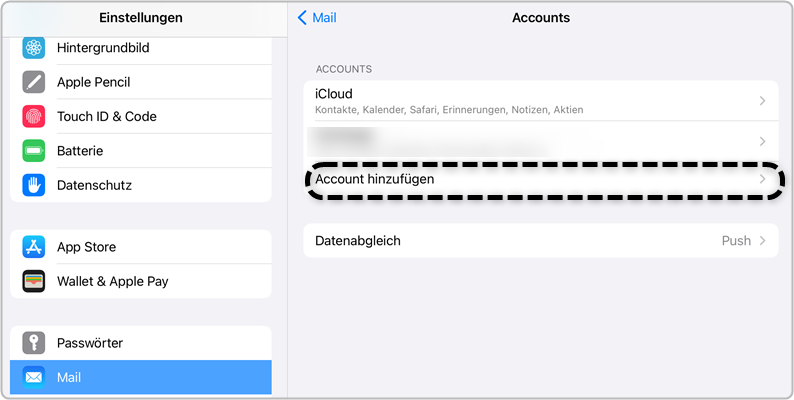Tap the Passwörter key icon
This screenshot has width=794, height=400.
[x=33, y=343]
